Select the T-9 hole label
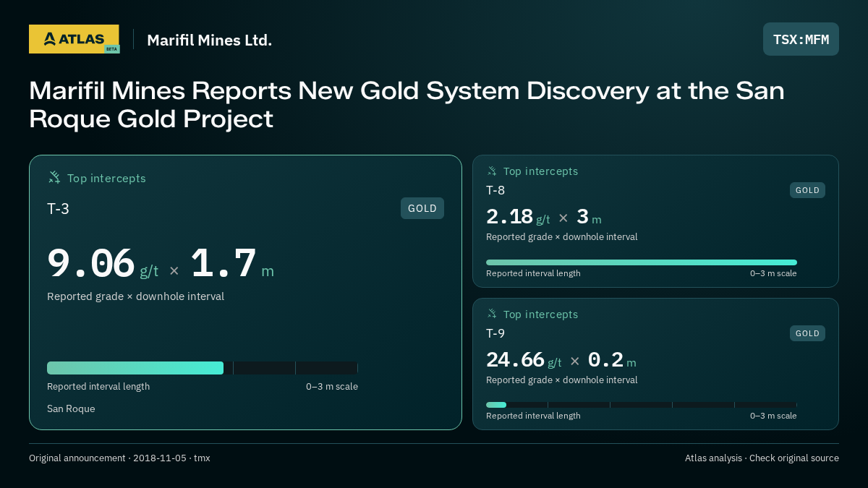The image size is (868, 488). pyautogui.click(x=495, y=333)
